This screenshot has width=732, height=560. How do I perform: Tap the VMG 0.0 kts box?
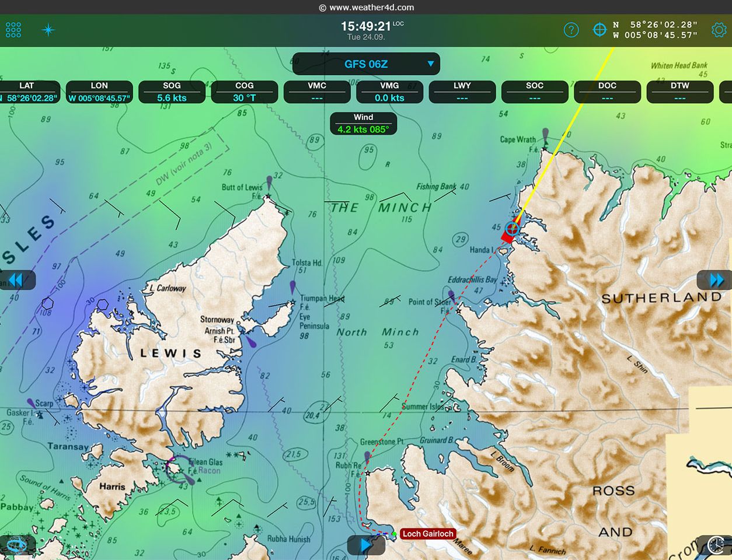click(x=389, y=92)
